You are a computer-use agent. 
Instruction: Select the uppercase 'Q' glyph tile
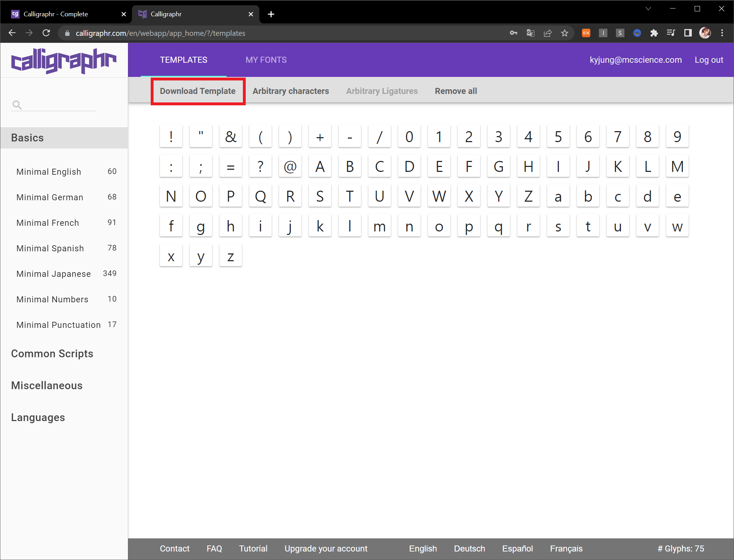[260, 196]
